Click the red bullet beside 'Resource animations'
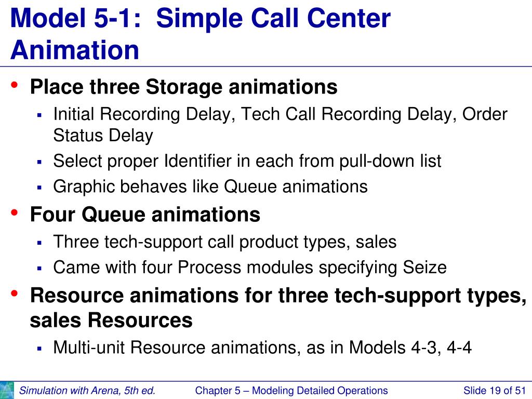 (14, 293)
